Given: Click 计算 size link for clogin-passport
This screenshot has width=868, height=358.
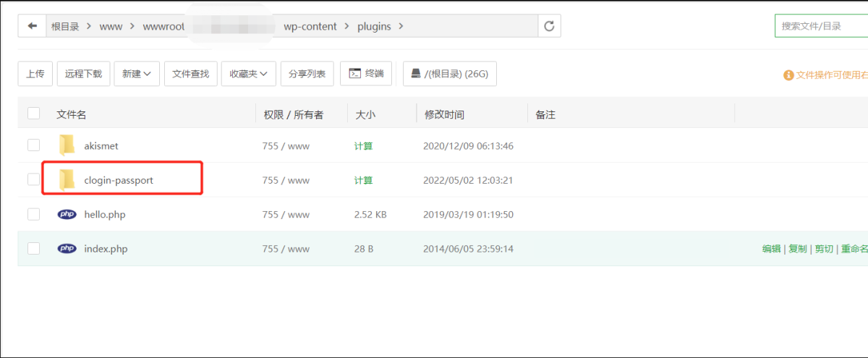Looking at the screenshot, I should pyautogui.click(x=363, y=180).
